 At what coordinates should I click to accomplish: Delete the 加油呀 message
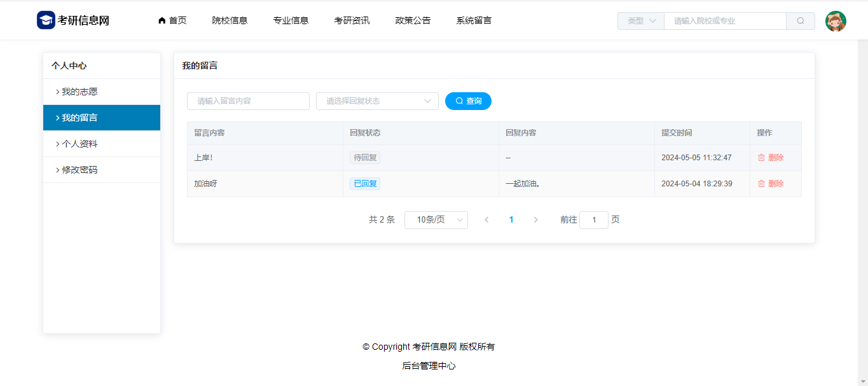click(x=771, y=184)
